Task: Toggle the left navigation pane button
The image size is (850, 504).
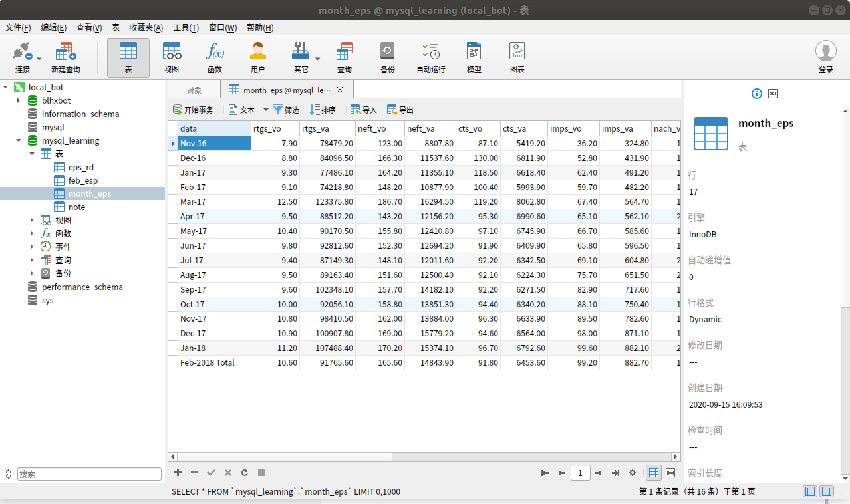Action: 810,491
